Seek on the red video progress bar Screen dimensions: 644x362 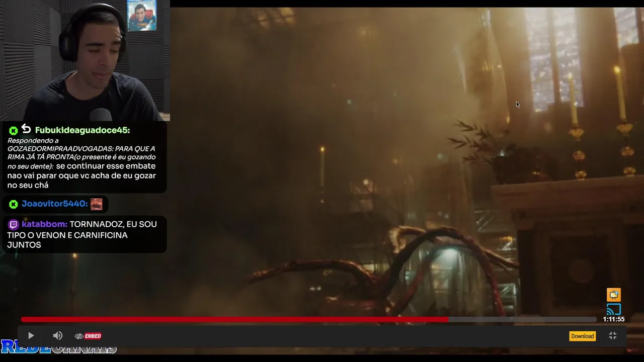308,319
